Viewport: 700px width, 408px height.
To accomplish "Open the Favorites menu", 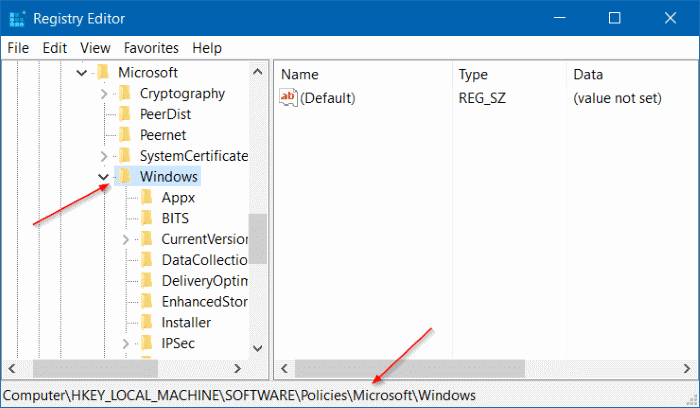I will (x=151, y=48).
